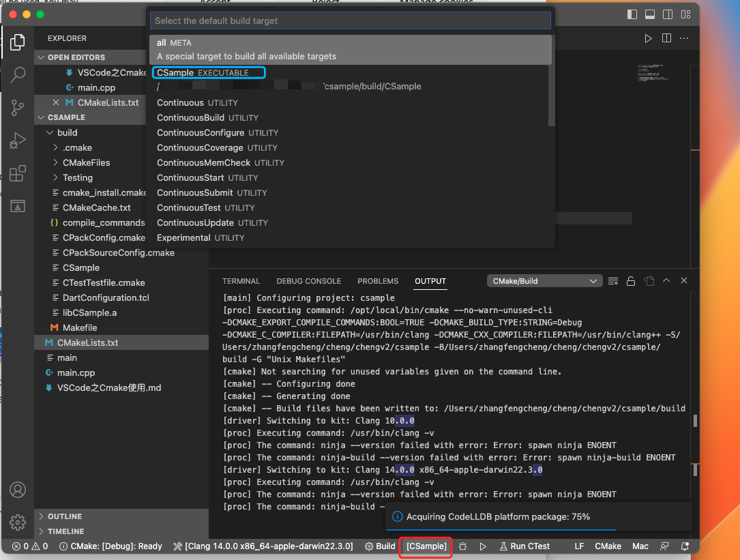Open Makefile in the build folder
This screenshot has height=560, width=740.
pos(80,327)
